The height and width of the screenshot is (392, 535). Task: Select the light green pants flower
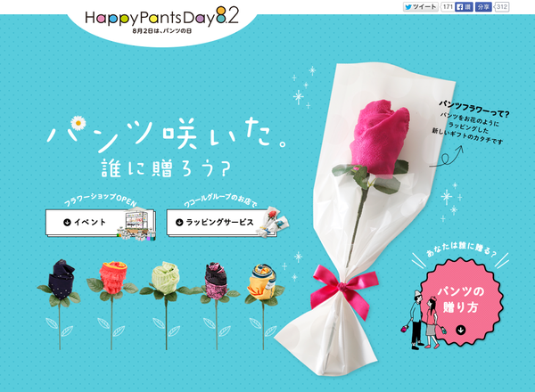pyautogui.click(x=166, y=305)
